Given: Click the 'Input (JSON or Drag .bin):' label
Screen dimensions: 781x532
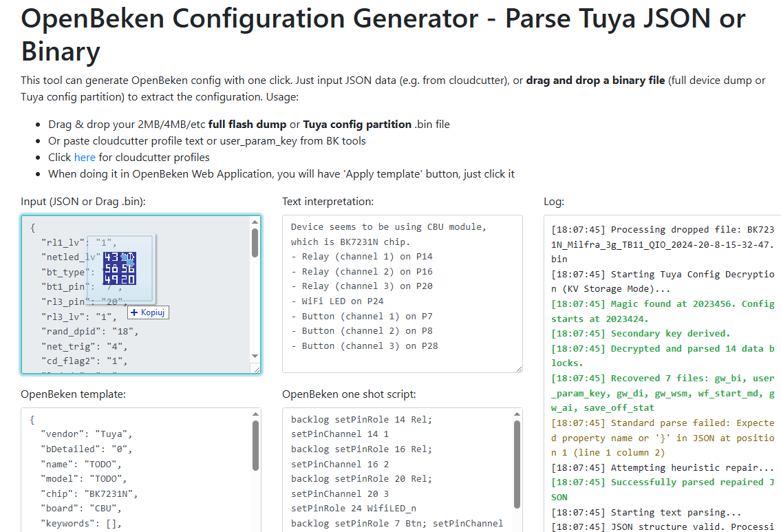Looking at the screenshot, I should coord(83,202).
